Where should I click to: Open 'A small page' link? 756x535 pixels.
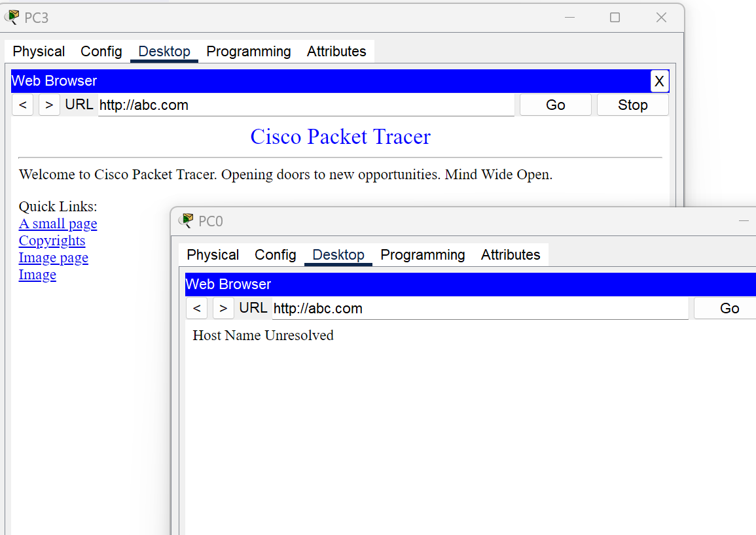pyautogui.click(x=58, y=224)
